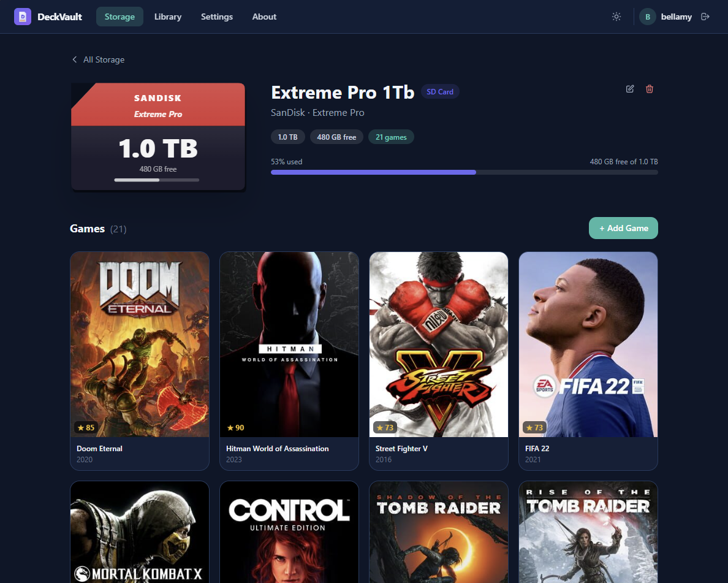This screenshot has height=583, width=728.
Task: Go back to All Storage
Action: pyautogui.click(x=98, y=59)
